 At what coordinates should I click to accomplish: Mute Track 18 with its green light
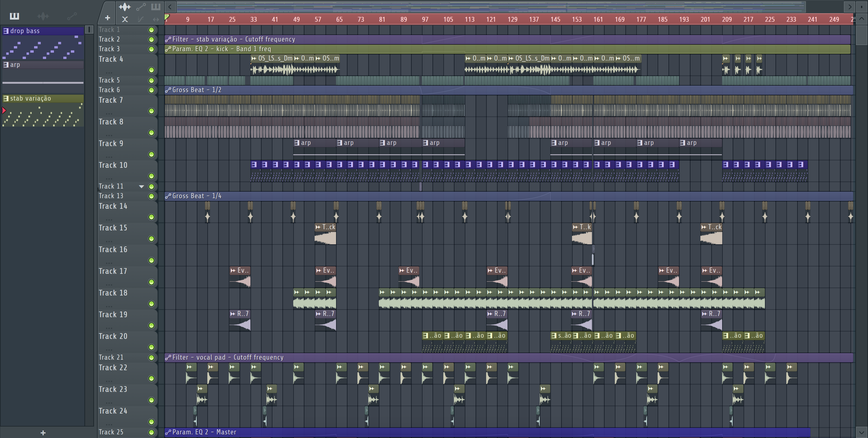(152, 304)
